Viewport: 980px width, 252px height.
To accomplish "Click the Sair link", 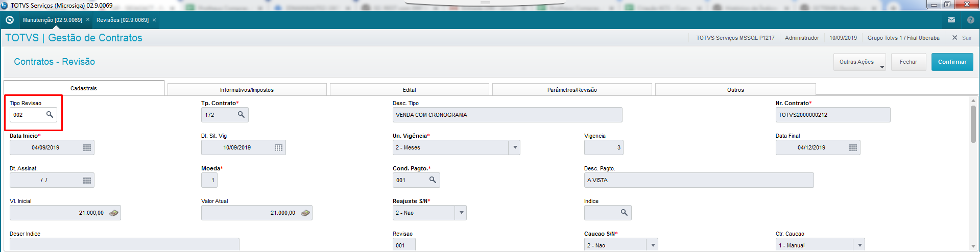I will tap(967, 38).
